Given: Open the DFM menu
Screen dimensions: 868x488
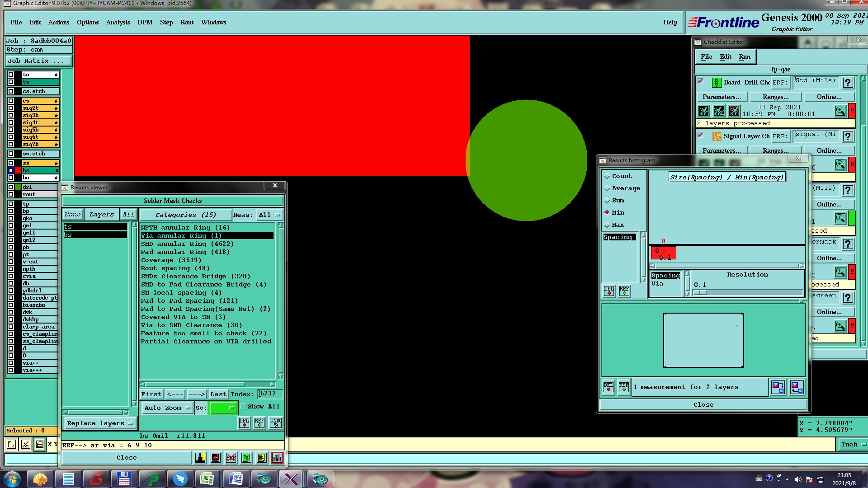Looking at the screenshot, I should 145,22.
